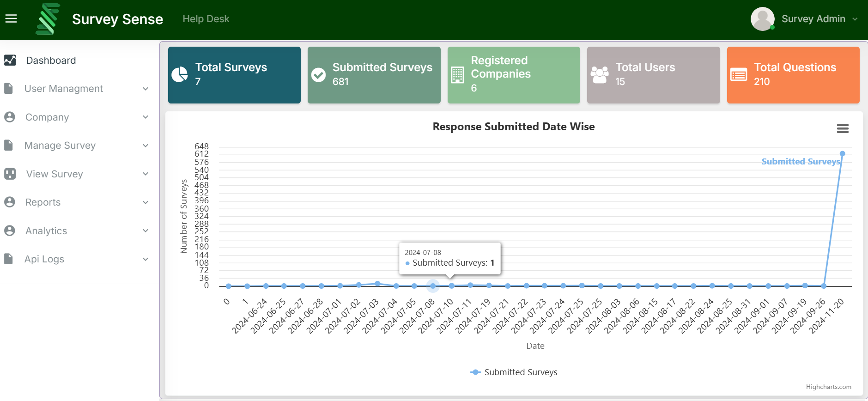The image size is (868, 401).
Task: Open the Dashboard menu item
Action: pos(51,61)
